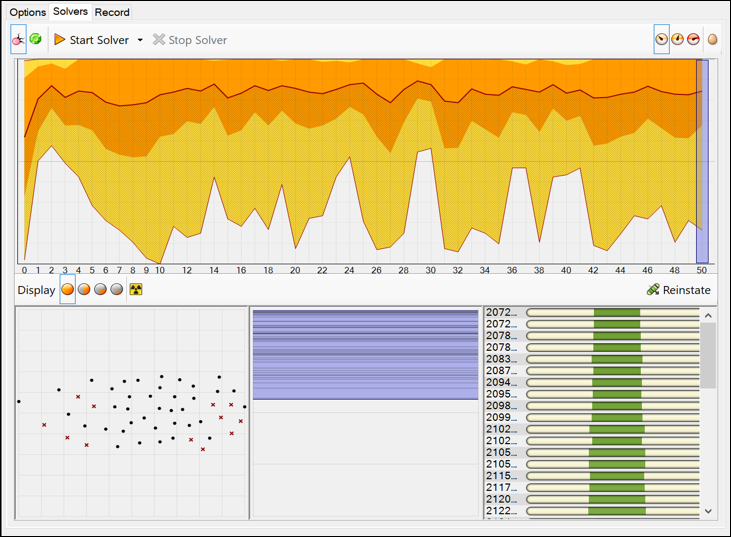Open the Start Solver dropdown arrow
This screenshot has height=537, width=731.
[x=140, y=40]
